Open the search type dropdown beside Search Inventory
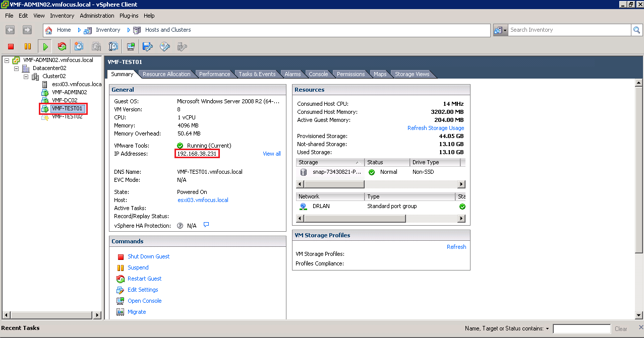Image resolution: width=644 pixels, height=338 pixels. [x=500, y=30]
